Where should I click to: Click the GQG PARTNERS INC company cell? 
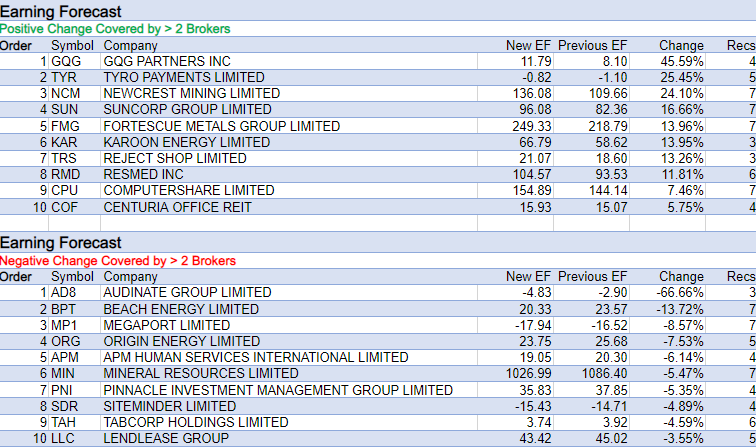(167, 61)
